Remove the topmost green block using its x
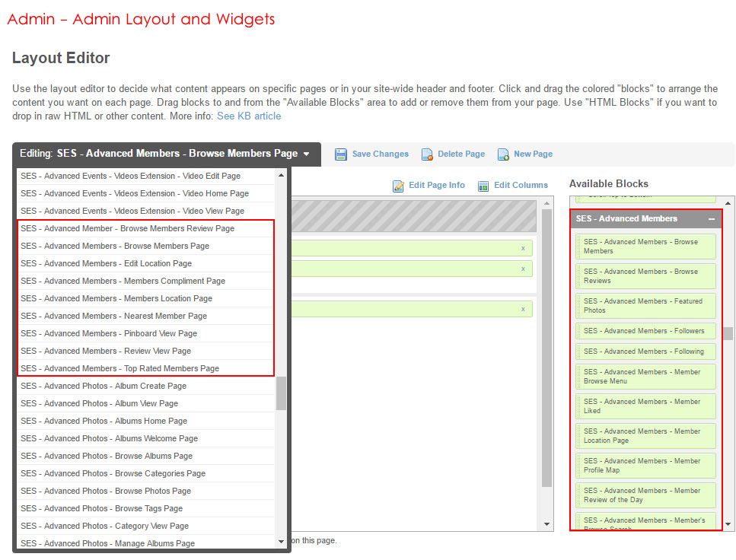This screenshot has width=736, height=560. [523, 248]
